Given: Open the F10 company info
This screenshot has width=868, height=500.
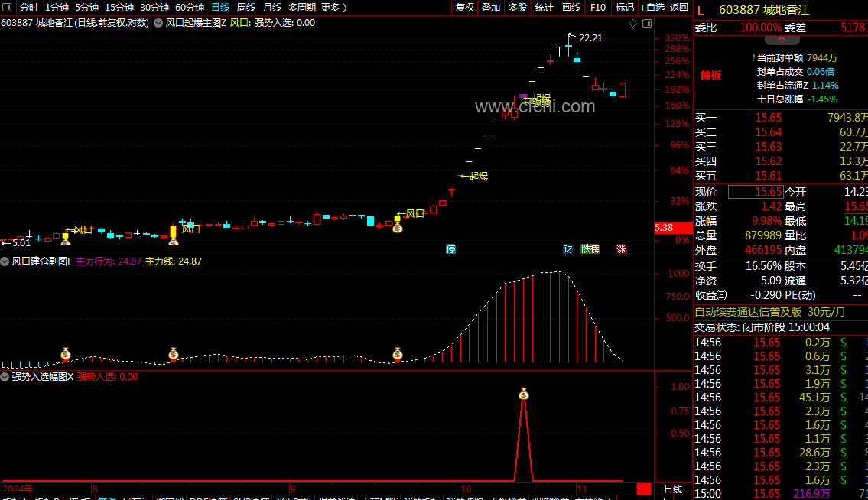Looking at the screenshot, I should (598, 7).
